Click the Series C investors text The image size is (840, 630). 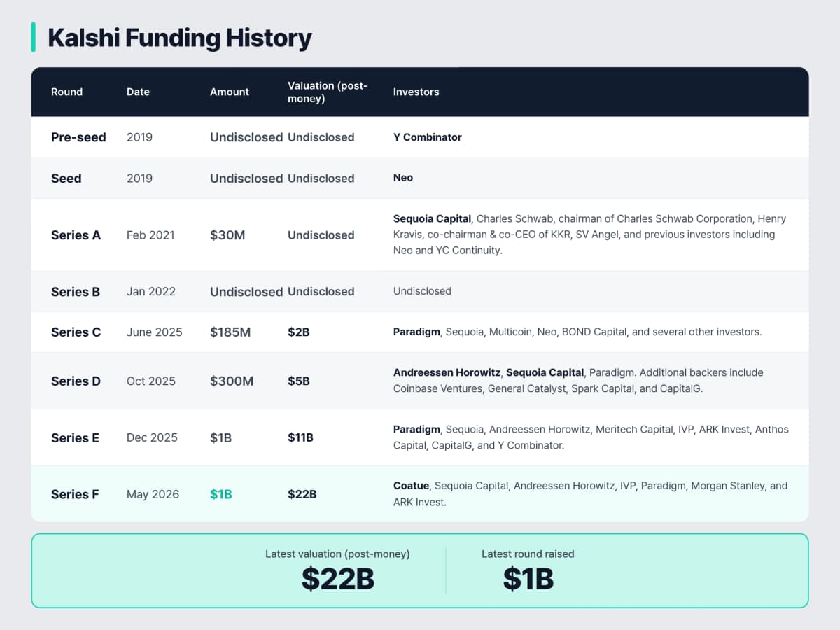click(577, 332)
